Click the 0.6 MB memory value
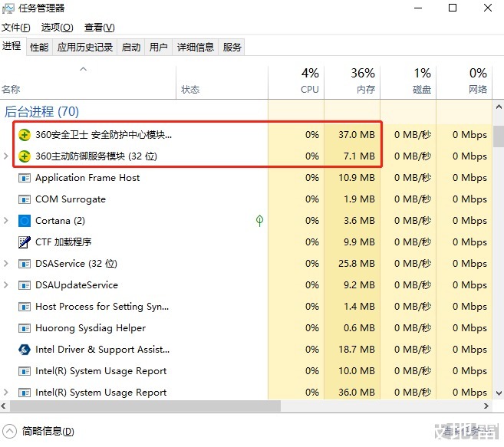The width and height of the screenshot is (504, 447). pyautogui.click(x=359, y=328)
